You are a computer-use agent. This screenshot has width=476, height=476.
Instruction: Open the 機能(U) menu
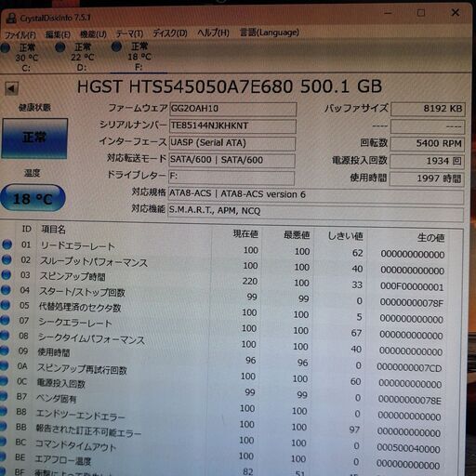(x=93, y=33)
